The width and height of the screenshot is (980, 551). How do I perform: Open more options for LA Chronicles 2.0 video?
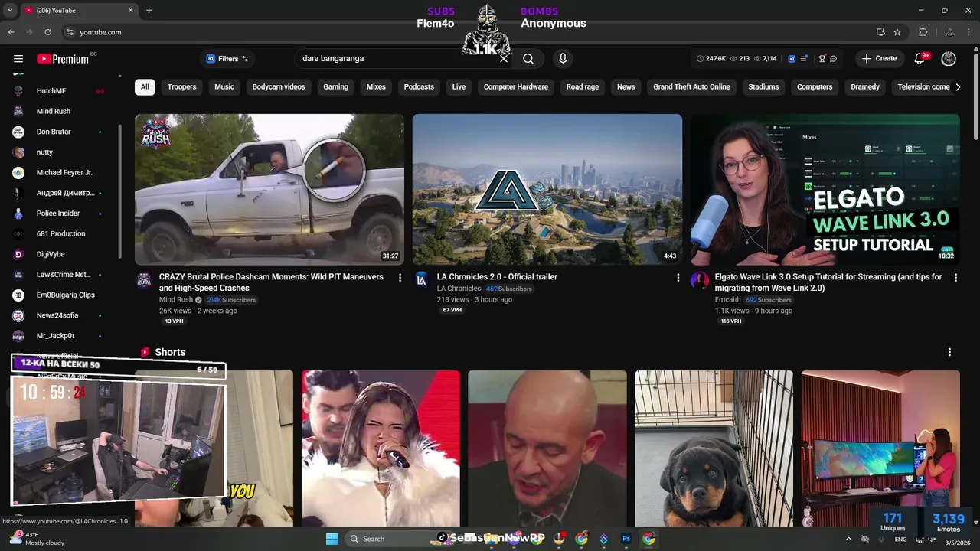pos(678,278)
